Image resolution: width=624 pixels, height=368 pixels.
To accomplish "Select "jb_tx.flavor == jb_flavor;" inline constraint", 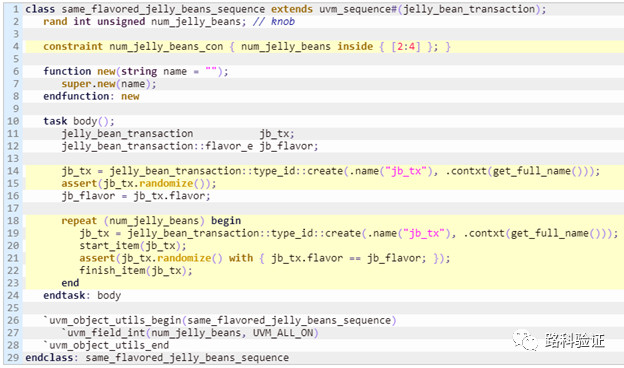I will pos(349,258).
